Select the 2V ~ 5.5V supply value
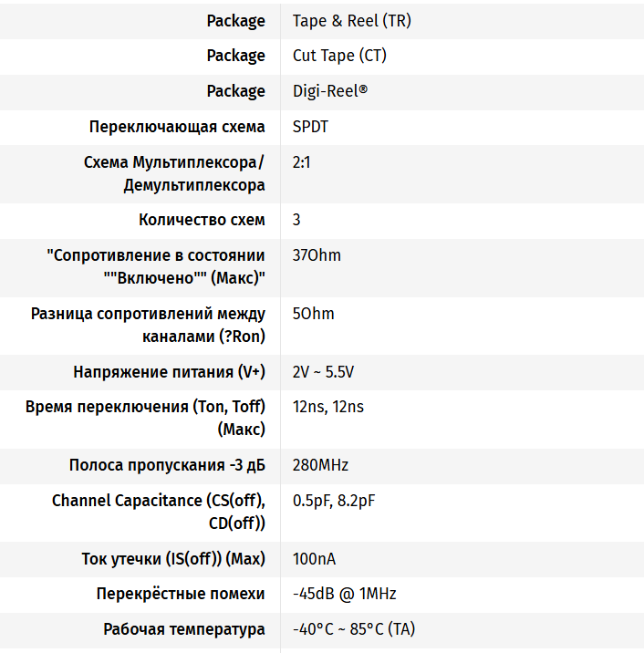644x653 pixels. (323, 372)
